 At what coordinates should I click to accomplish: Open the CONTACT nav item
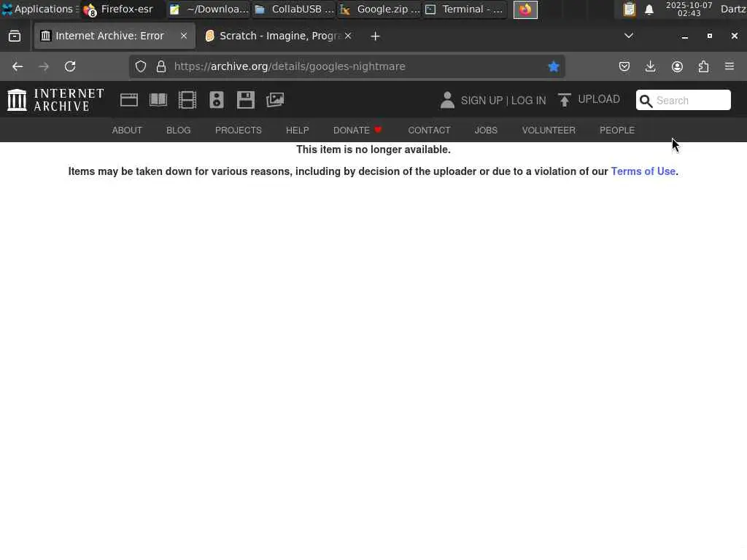click(x=429, y=131)
